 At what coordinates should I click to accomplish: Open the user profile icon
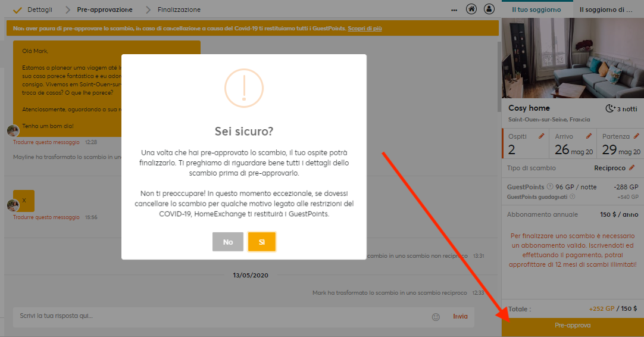tap(489, 9)
